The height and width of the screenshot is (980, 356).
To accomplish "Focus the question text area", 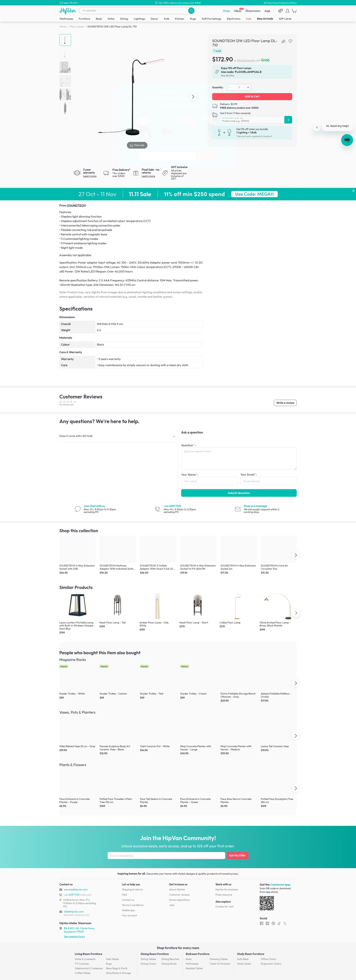I will click(x=239, y=458).
